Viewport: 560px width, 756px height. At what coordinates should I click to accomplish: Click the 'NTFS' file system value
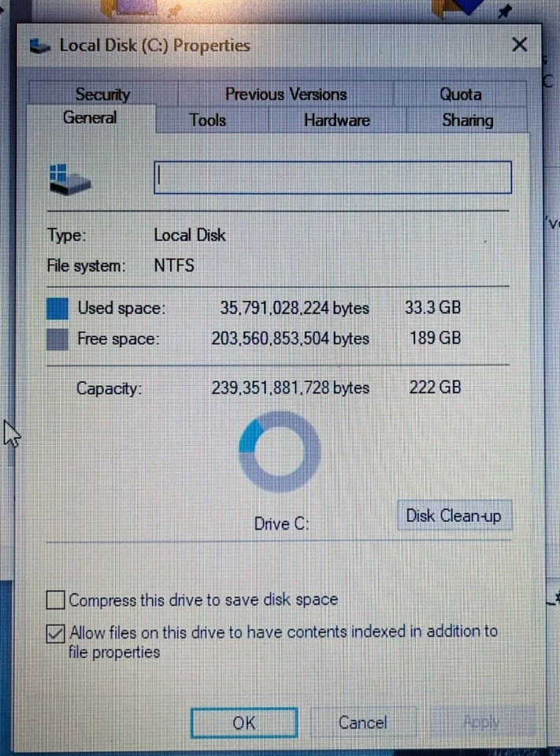174,265
